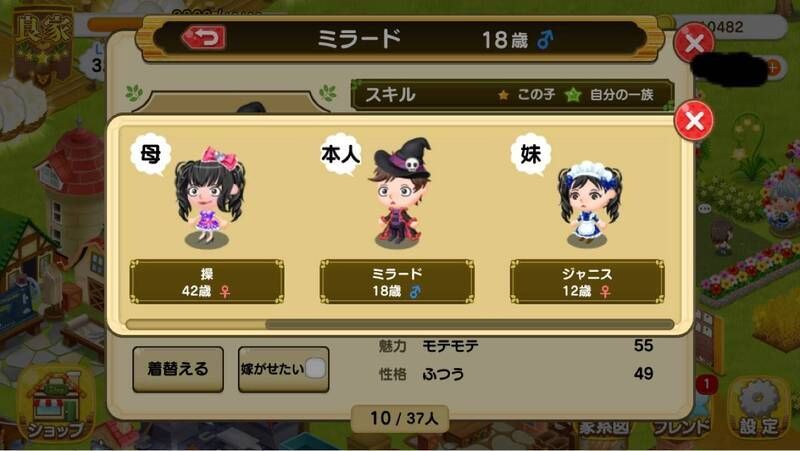Select the sister ジャニス maid avatar
This screenshot has width=800, height=451.
point(589,204)
